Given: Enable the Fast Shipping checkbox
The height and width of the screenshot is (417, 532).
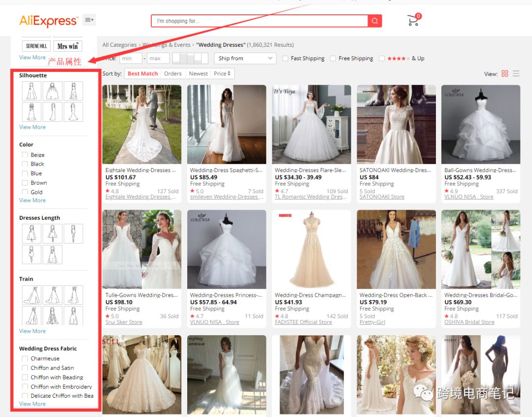Looking at the screenshot, I should pyautogui.click(x=285, y=58).
